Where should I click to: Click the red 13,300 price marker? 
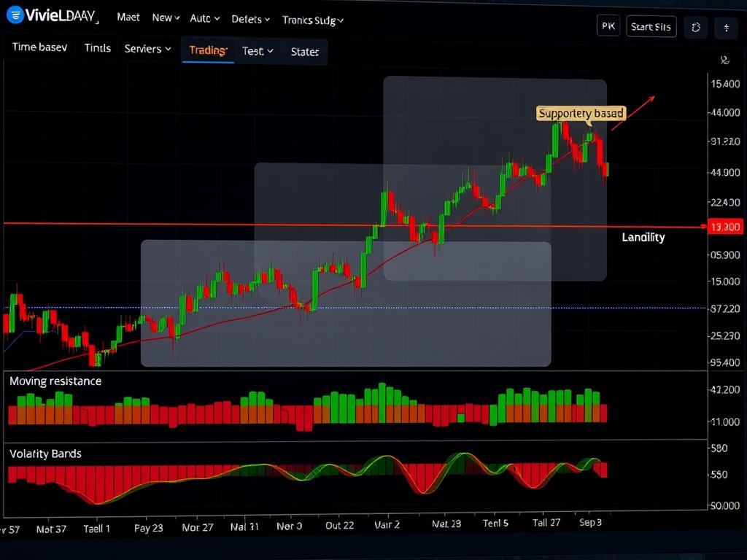[x=725, y=227]
